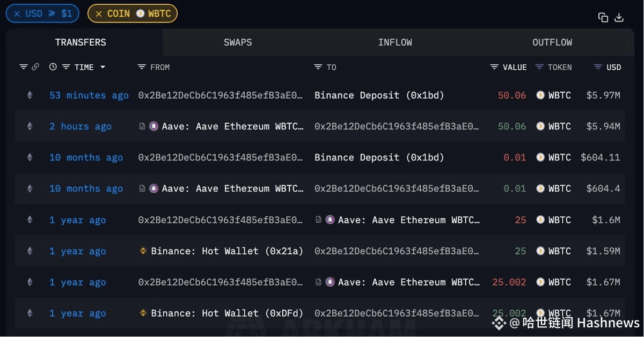Image resolution: width=644 pixels, height=337 pixels.
Task: Download the transfers data icon
Action: pyautogui.click(x=619, y=17)
